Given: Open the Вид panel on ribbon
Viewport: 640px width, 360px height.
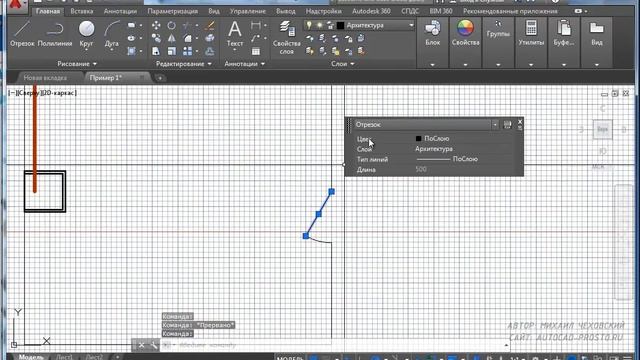Looking at the screenshot, I should (597, 33).
